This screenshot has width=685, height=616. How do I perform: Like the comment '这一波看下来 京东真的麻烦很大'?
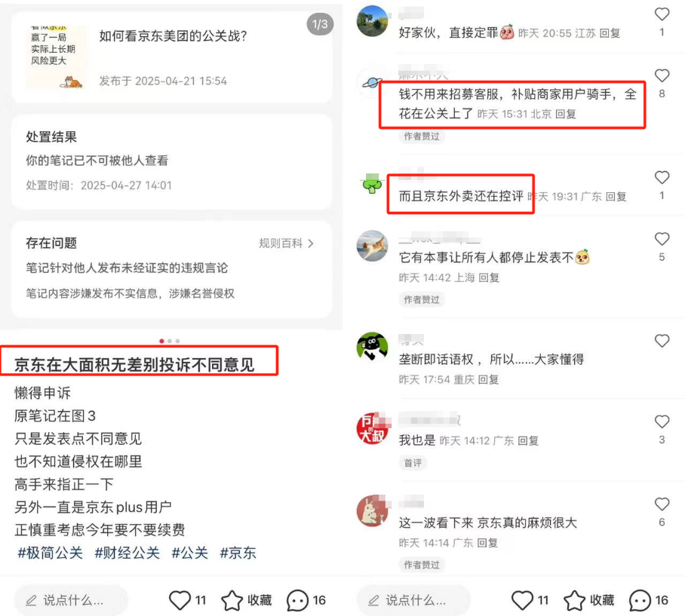click(x=662, y=504)
